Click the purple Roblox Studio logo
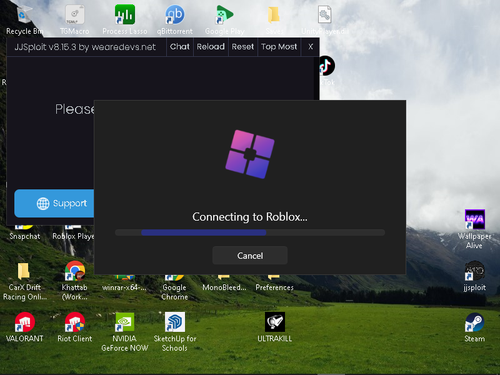 [250, 154]
